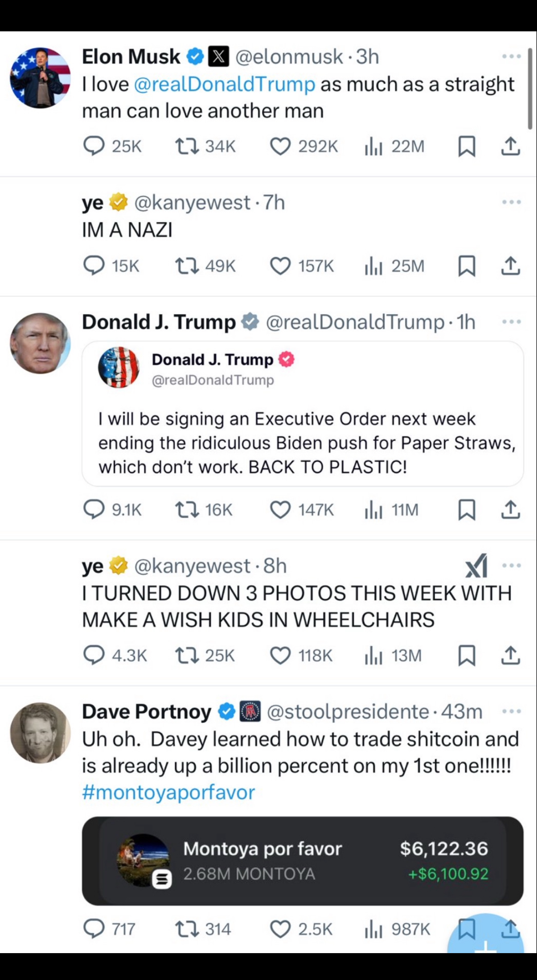View analytics for the 25M views post
The height and width of the screenshot is (980, 537).
373,266
